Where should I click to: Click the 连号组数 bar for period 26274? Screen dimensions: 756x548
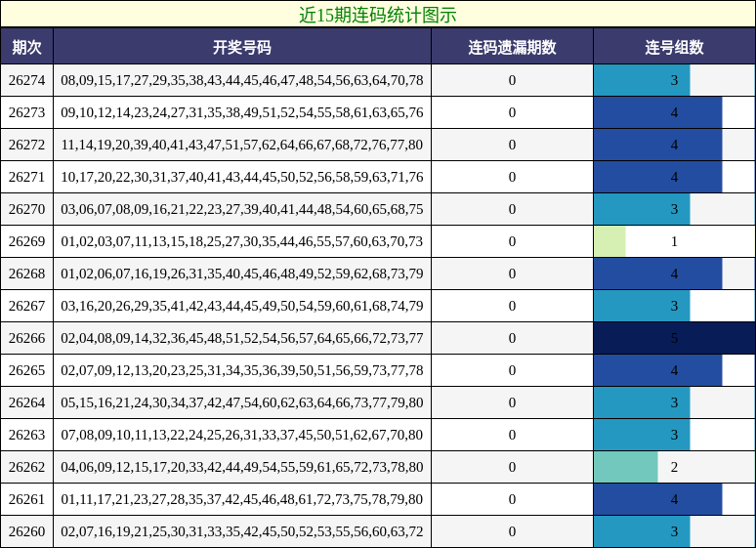pyautogui.click(x=642, y=80)
